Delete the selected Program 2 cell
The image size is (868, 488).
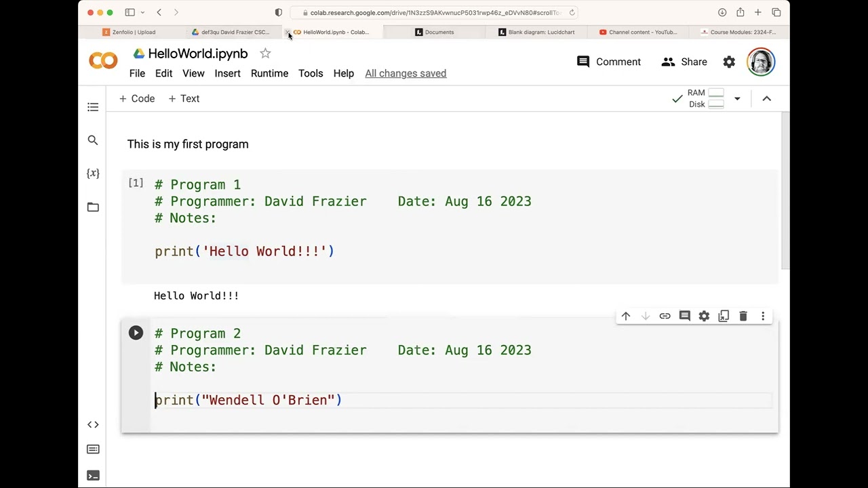click(743, 317)
